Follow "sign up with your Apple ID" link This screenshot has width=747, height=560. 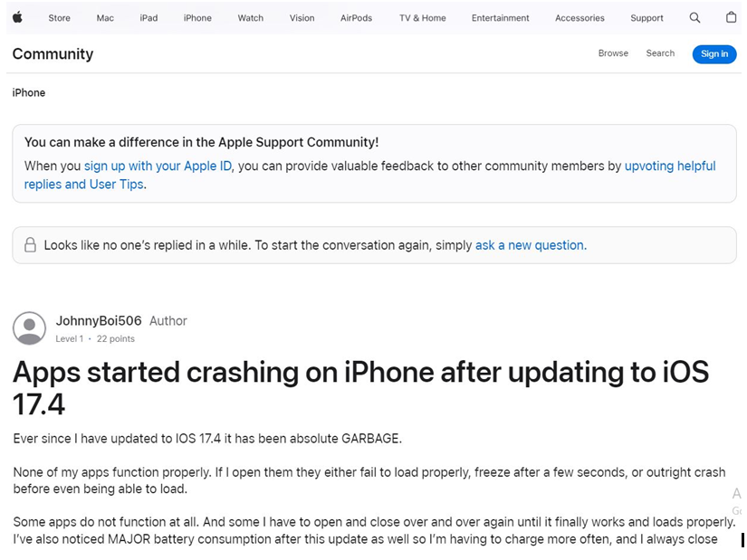coord(158,166)
